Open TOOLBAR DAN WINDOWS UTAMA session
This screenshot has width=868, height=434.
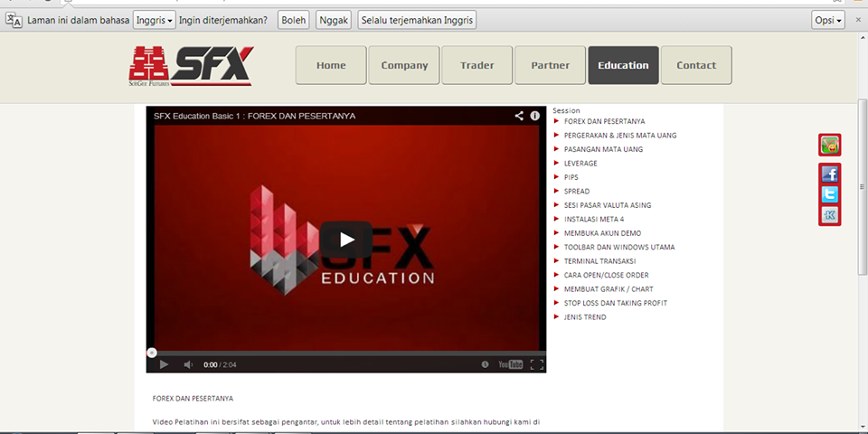[619, 247]
